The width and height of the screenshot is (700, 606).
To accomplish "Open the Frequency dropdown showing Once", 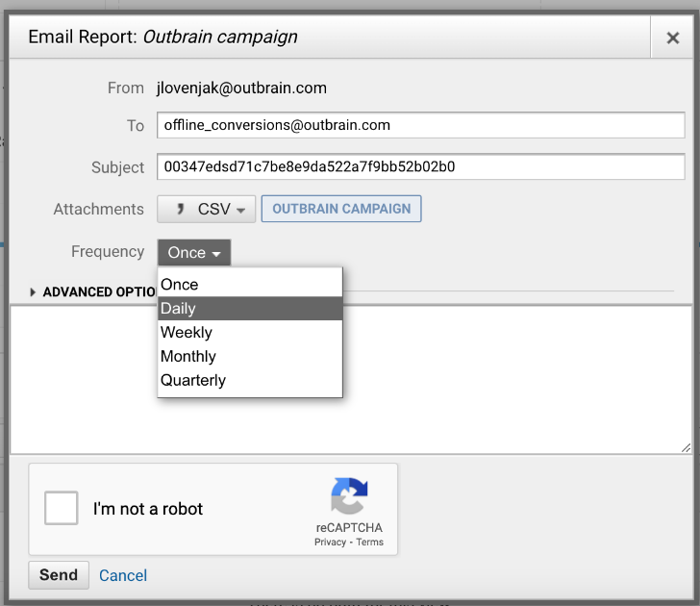I will (194, 253).
